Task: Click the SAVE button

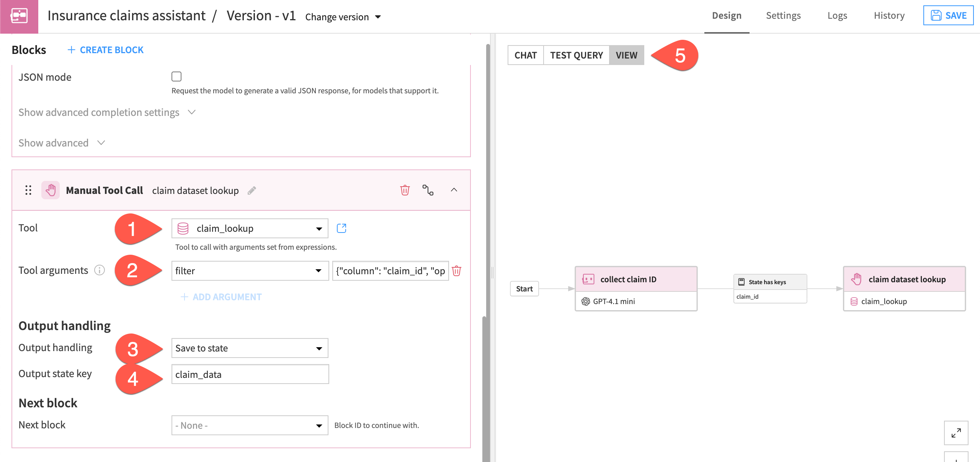Action: (x=948, y=15)
